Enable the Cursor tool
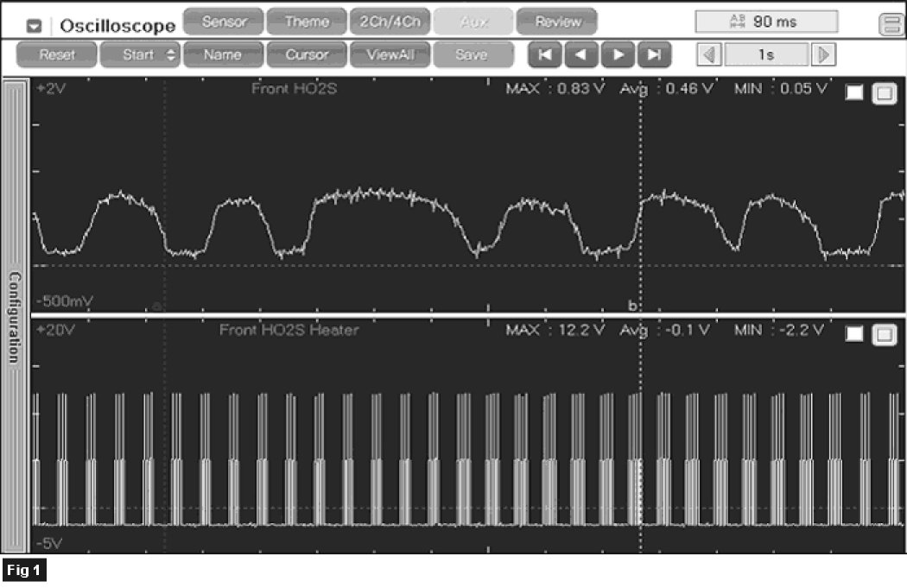Screen dimensions: 907x588 tap(307, 55)
